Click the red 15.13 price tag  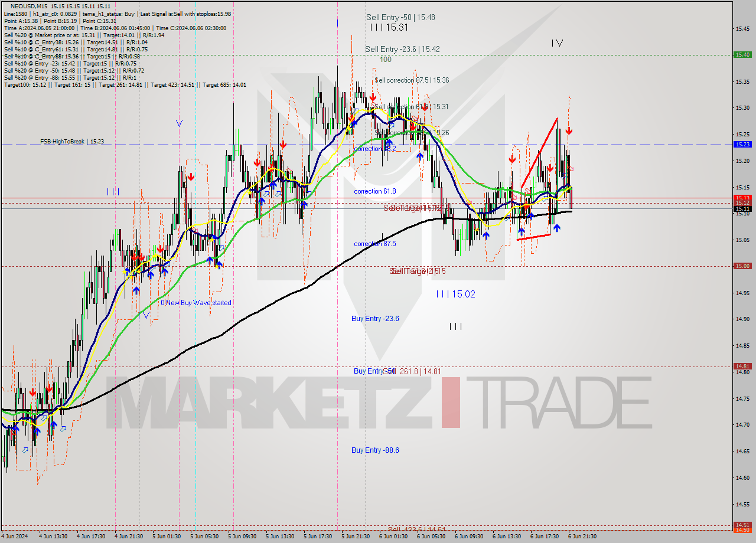pyautogui.click(x=742, y=198)
